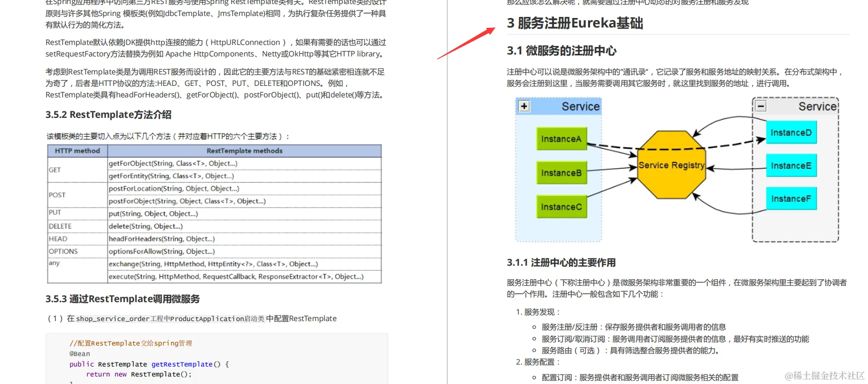This screenshot has width=868, height=384.
Task: Click the 'execute(String, HttpMethod, RequestCallback...' cell
Action: point(244,276)
